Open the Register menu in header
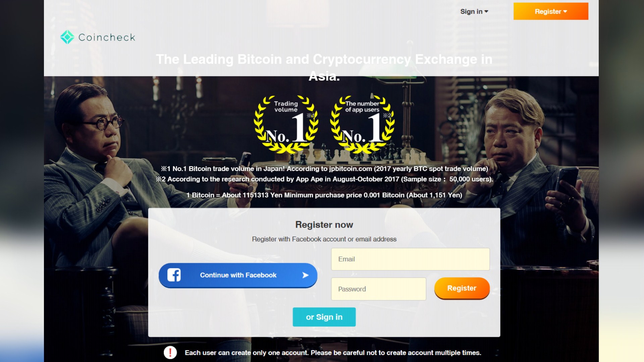The image size is (644, 362). point(551,11)
